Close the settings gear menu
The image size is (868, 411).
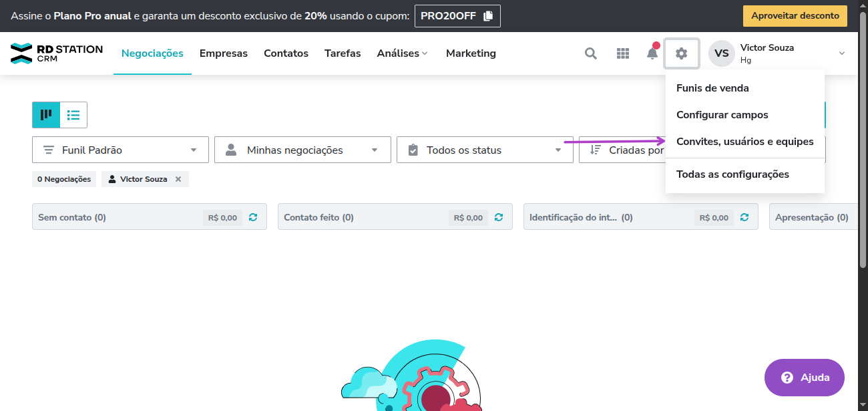(x=682, y=53)
